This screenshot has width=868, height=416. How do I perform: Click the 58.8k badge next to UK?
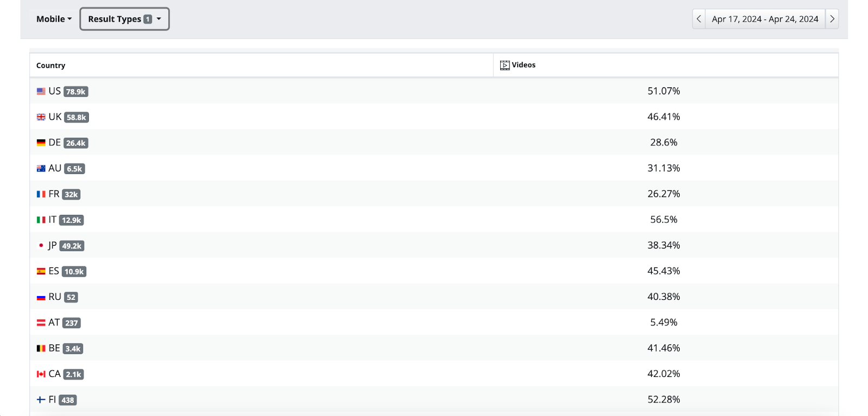click(76, 117)
